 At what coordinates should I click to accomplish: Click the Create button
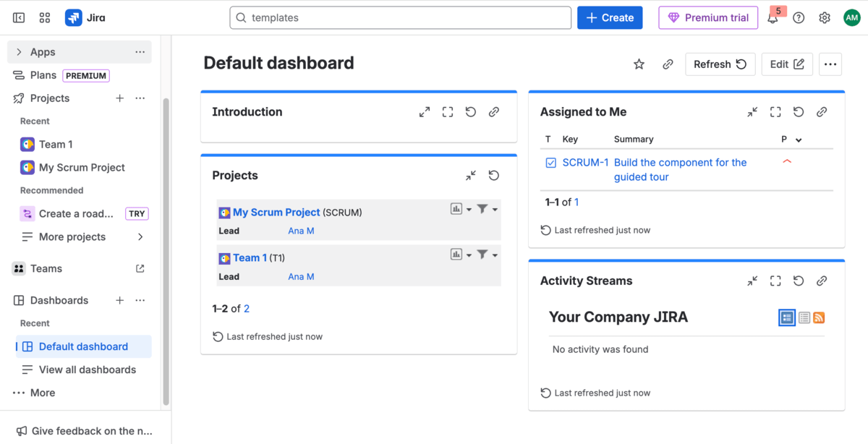pos(610,17)
